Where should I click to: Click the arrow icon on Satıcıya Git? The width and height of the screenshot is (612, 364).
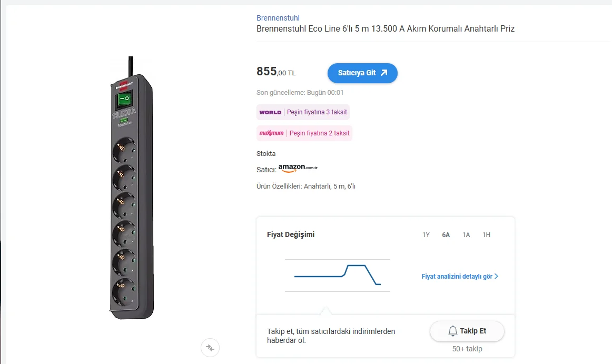384,73
